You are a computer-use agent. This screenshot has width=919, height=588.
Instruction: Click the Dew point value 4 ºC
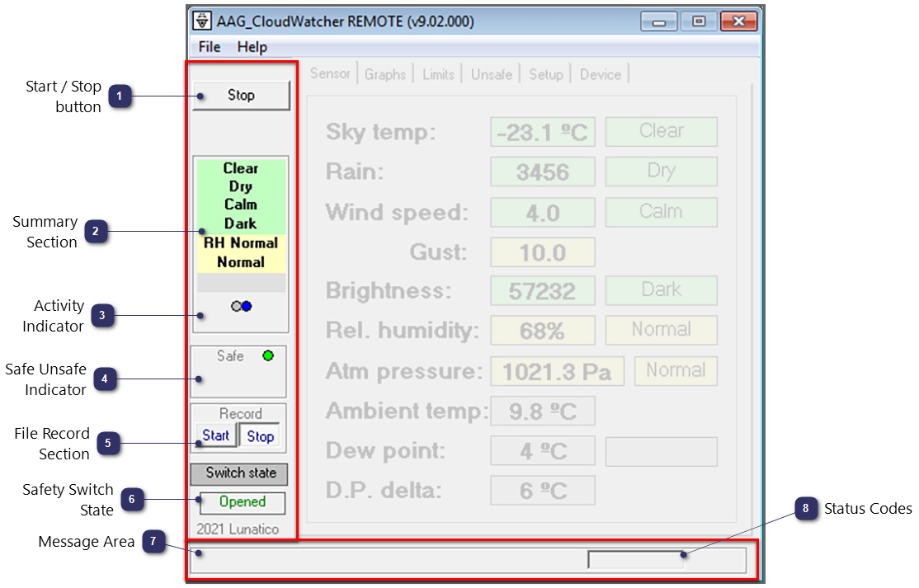point(543,451)
